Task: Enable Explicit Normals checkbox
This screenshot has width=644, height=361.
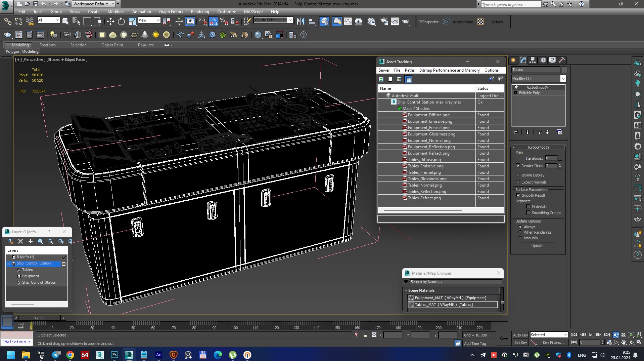Action: point(518,182)
